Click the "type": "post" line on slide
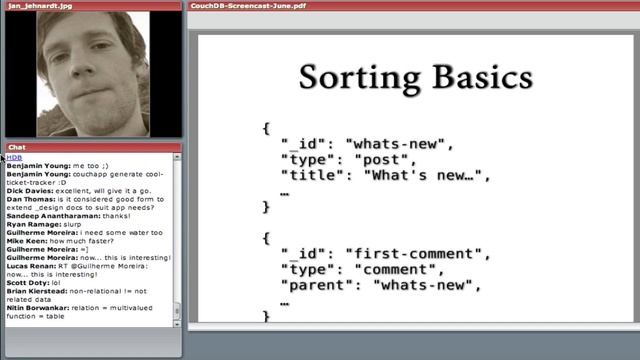Image resolution: width=640 pixels, height=360 pixels. pos(349,160)
